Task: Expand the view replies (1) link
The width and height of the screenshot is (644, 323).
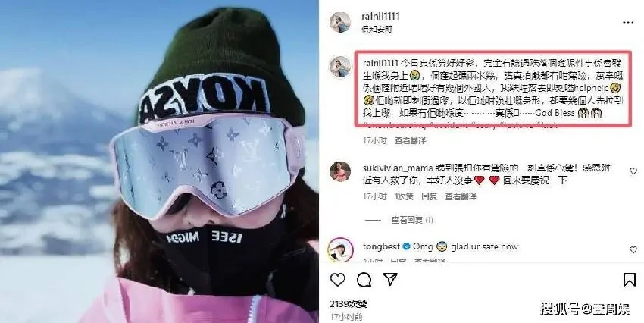Action: (x=412, y=221)
